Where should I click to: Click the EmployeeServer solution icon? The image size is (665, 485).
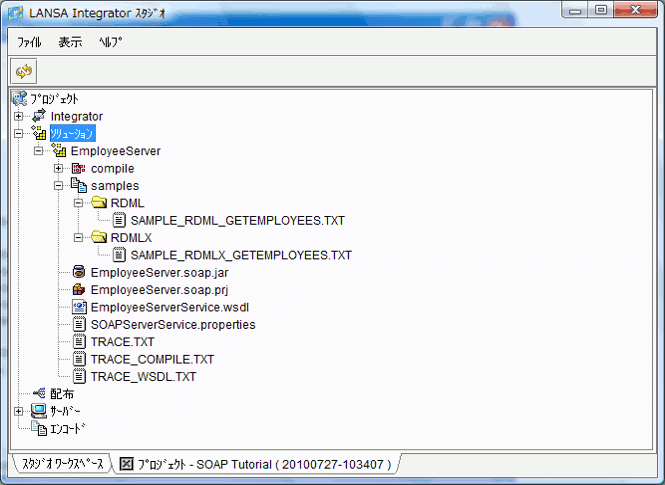pyautogui.click(x=59, y=151)
